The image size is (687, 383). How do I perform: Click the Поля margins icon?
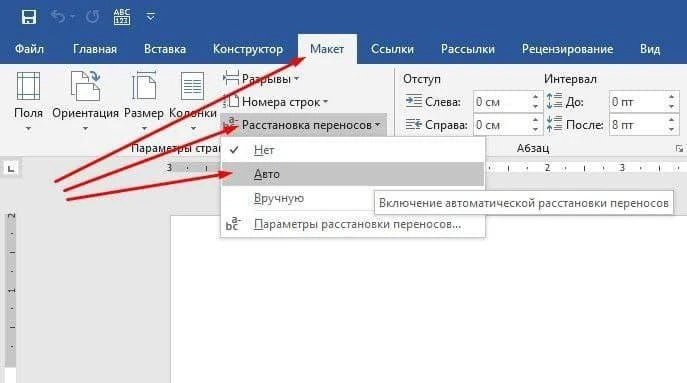[28, 86]
